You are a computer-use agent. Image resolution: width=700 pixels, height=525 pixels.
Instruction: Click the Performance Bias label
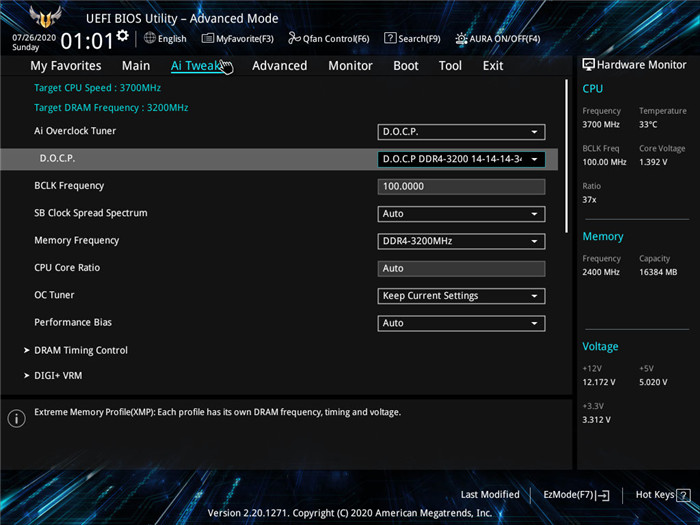[x=73, y=322]
